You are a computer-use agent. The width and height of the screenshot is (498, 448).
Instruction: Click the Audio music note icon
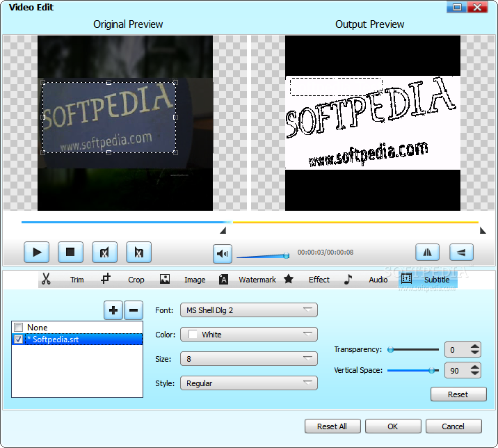(x=348, y=279)
